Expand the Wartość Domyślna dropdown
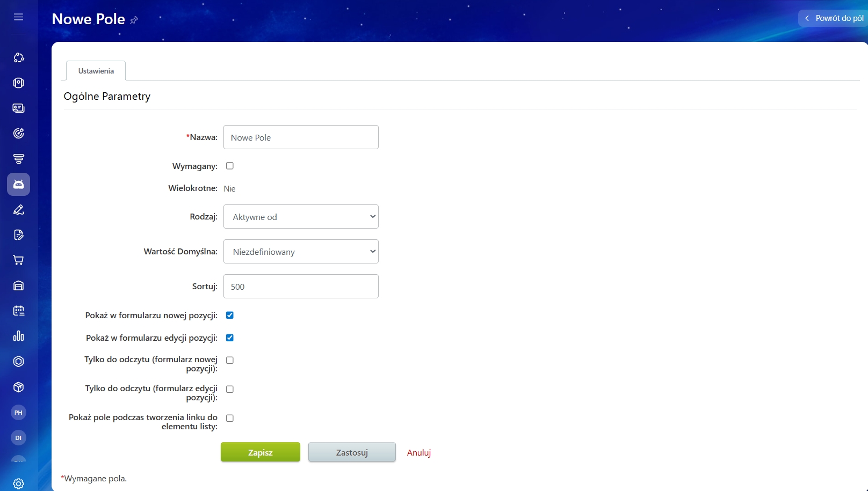The image size is (868, 491). point(301,252)
